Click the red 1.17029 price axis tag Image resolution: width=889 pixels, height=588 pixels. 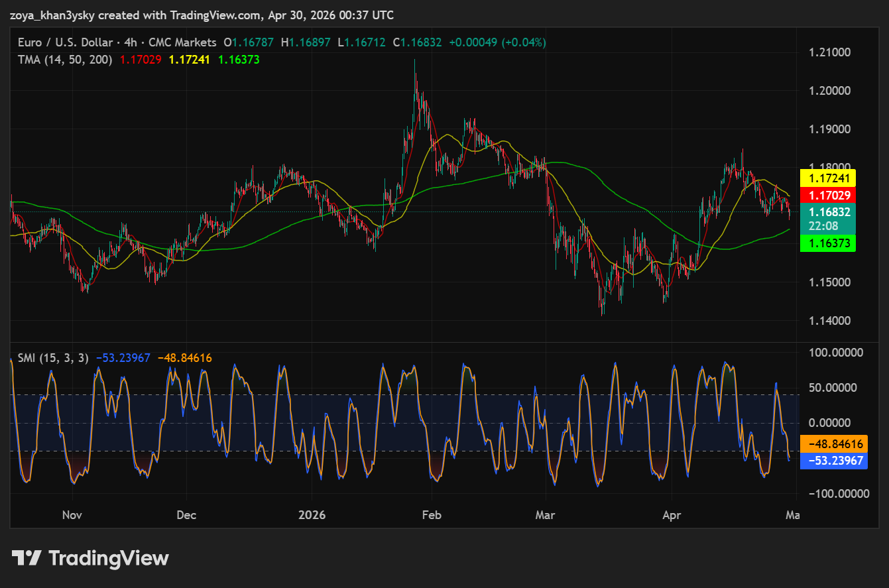coord(828,195)
